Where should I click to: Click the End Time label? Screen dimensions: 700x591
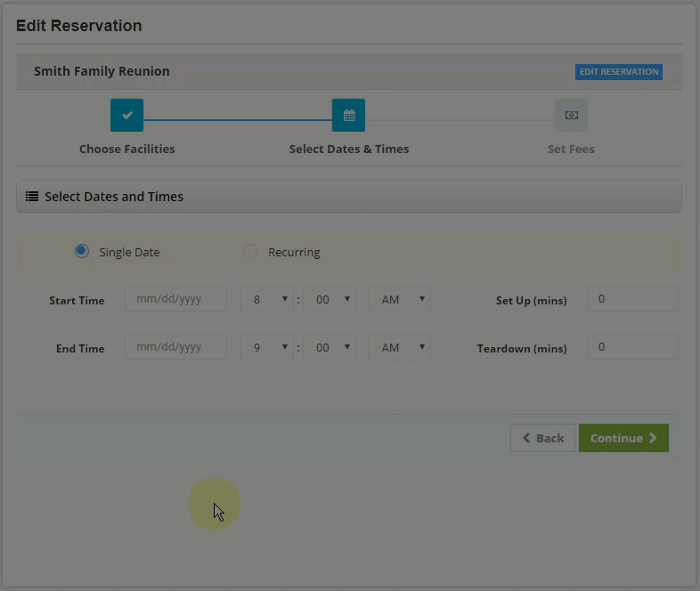pos(80,348)
